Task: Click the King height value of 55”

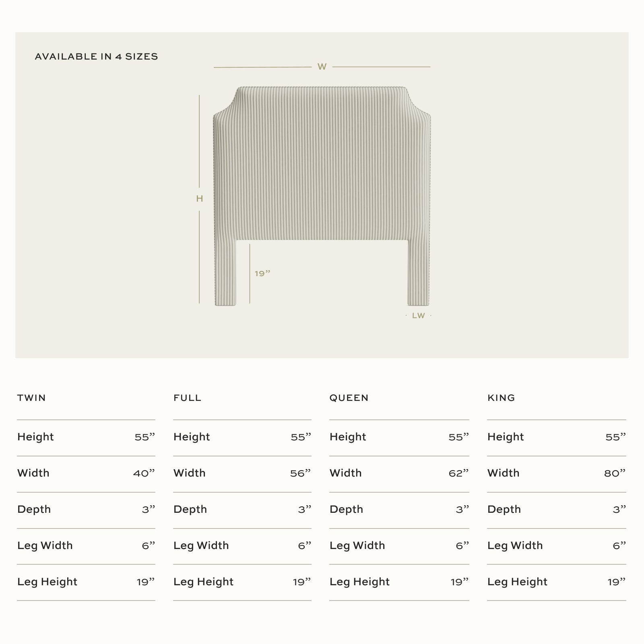Action: [x=616, y=437]
